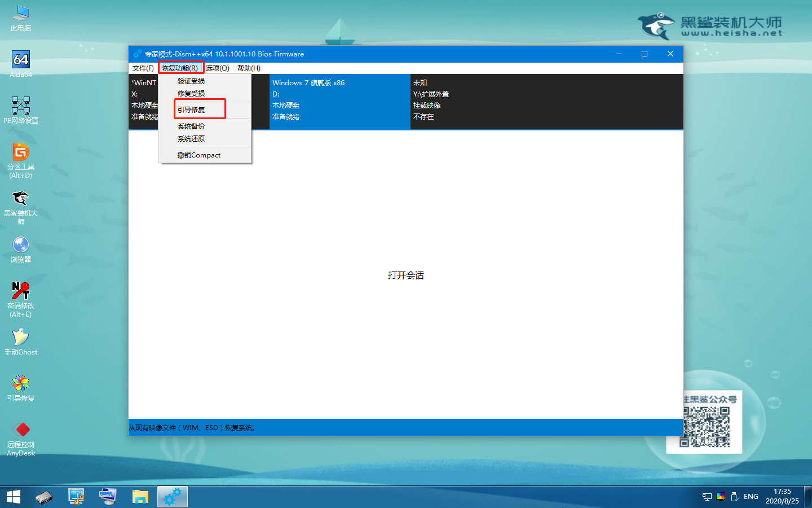This screenshot has width=812, height=508.
Task: Click the 打开会话 button
Action: point(405,275)
